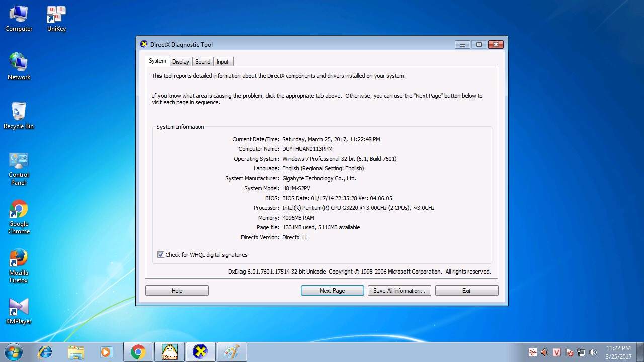Switch to the Display tab
This screenshot has height=362, width=644.
[x=180, y=62]
